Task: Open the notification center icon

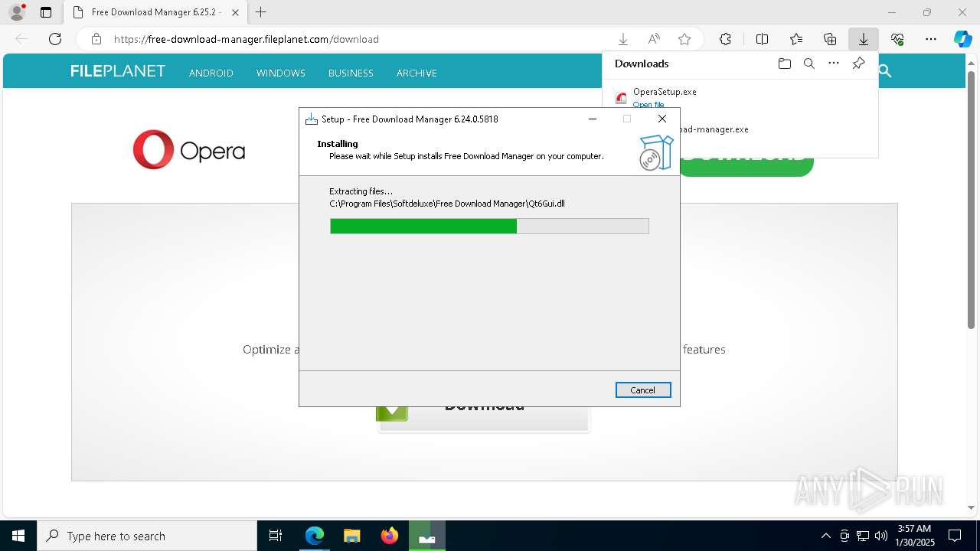Action: click(955, 536)
